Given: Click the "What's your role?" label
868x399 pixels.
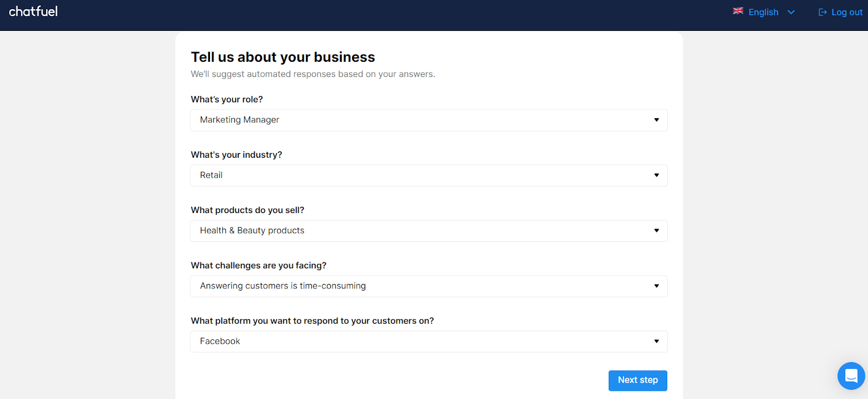Looking at the screenshot, I should [x=227, y=99].
